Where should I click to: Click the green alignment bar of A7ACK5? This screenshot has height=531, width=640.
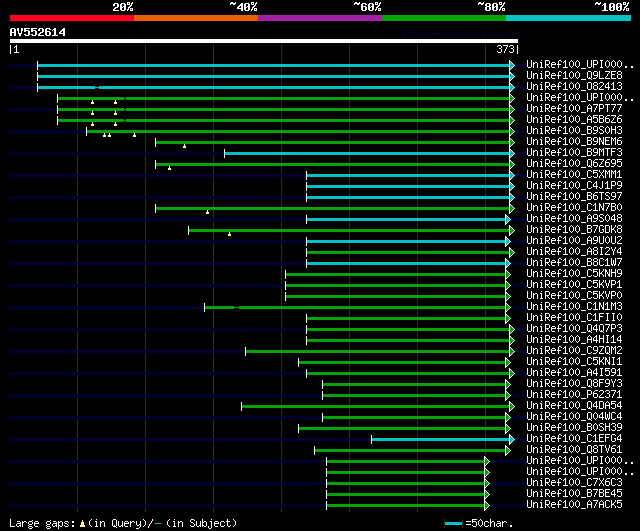coord(406,506)
